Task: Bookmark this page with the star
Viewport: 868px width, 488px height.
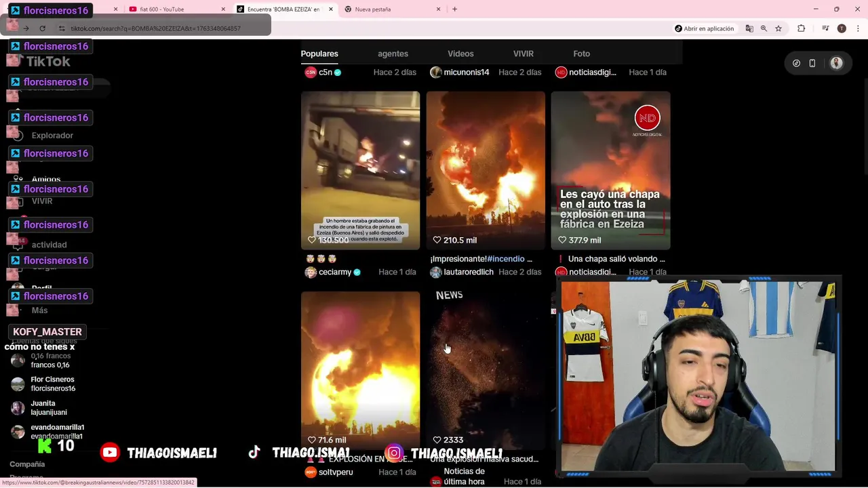Action: [778, 28]
